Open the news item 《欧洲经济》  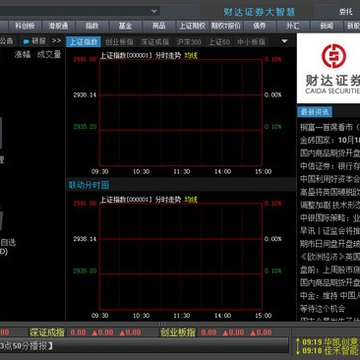click(x=330, y=257)
